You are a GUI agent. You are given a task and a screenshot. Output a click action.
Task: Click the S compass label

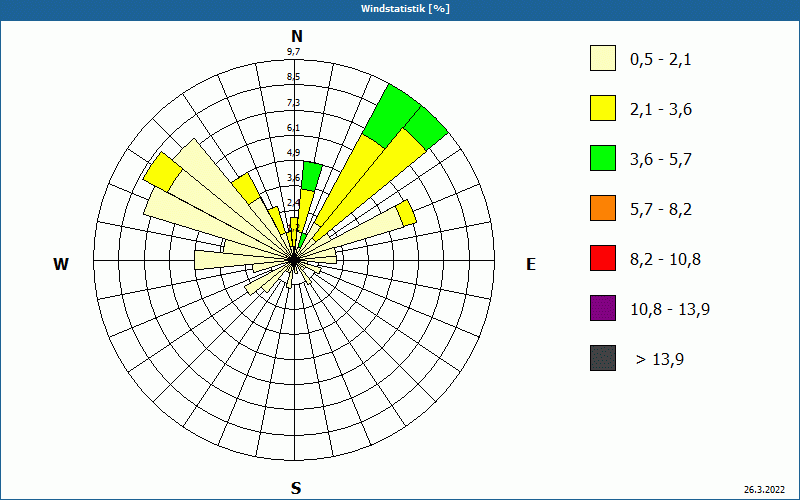click(x=296, y=488)
